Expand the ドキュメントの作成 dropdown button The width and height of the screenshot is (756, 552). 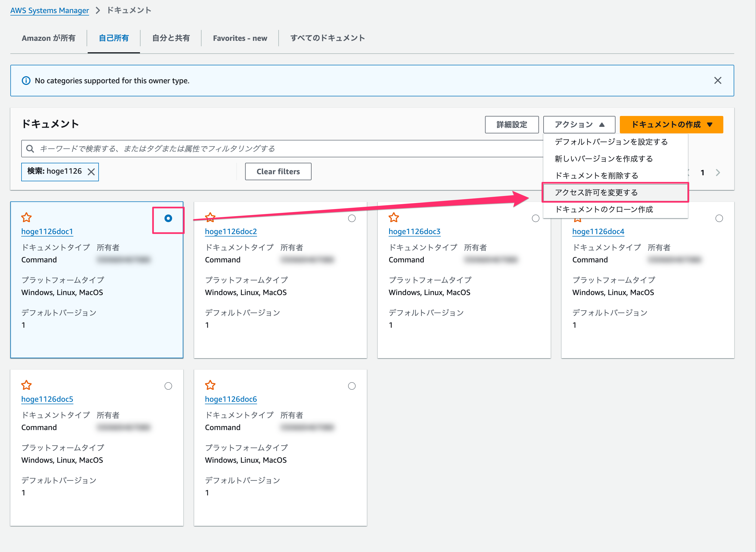coord(671,125)
